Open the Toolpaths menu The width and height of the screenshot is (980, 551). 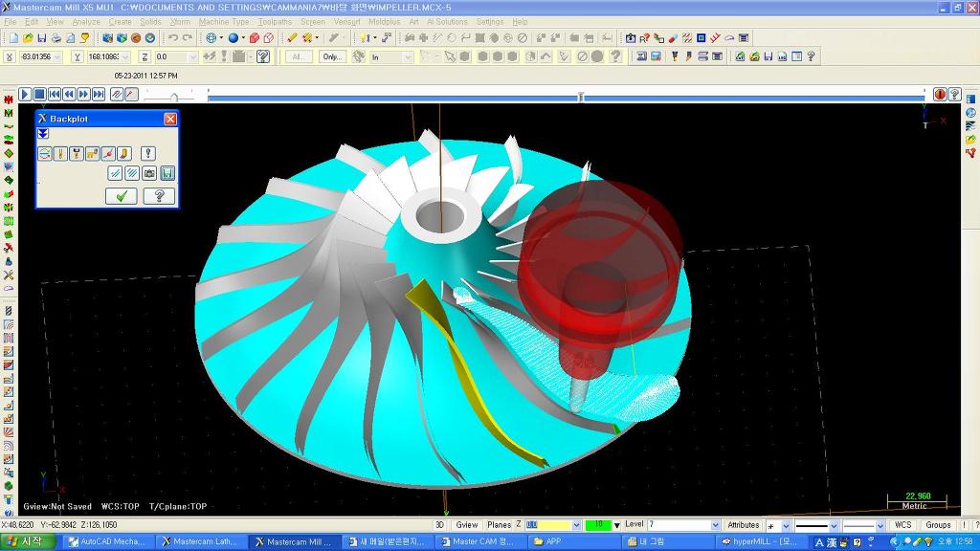tap(275, 21)
